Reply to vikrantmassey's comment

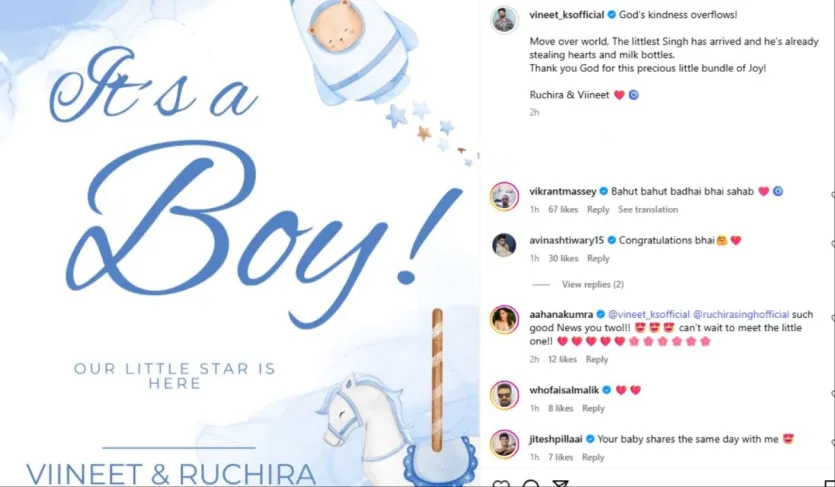pyautogui.click(x=598, y=210)
